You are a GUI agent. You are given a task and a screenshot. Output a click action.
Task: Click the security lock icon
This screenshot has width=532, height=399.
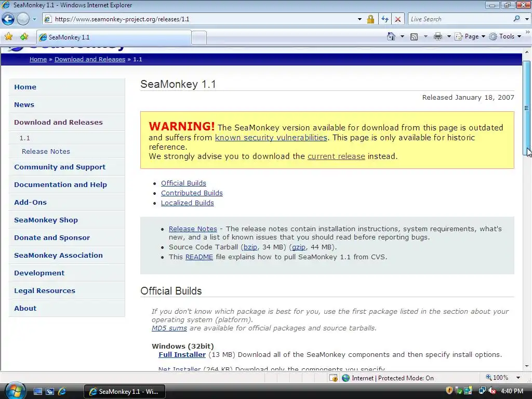pos(370,19)
